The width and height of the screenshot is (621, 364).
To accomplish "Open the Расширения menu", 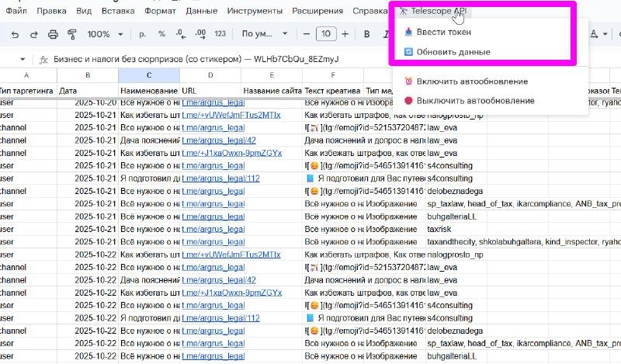I will pos(317,11).
